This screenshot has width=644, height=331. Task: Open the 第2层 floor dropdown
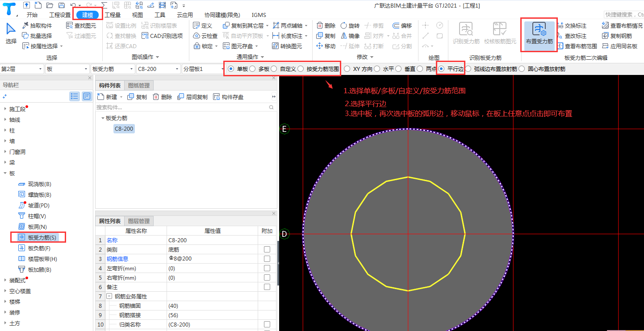point(22,69)
